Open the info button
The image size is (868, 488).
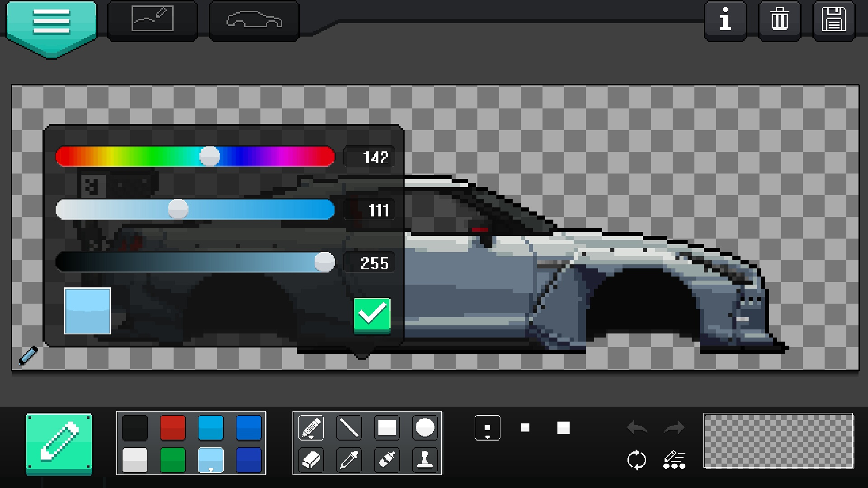(x=725, y=20)
